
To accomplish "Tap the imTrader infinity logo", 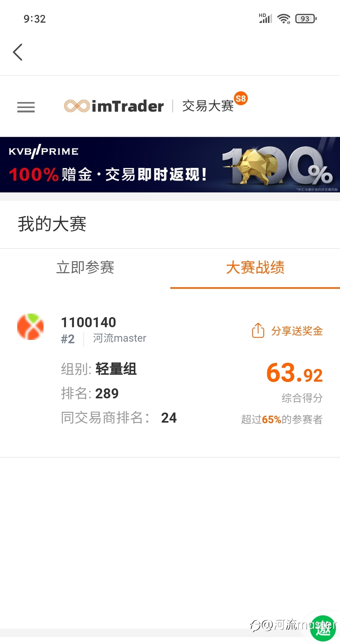I will (x=77, y=106).
